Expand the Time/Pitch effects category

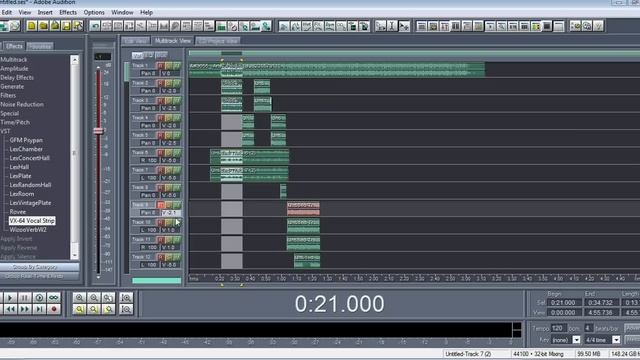point(15,122)
